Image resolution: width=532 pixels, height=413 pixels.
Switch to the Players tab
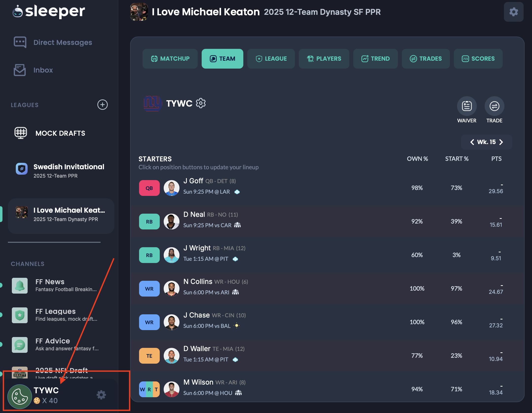tap(324, 59)
